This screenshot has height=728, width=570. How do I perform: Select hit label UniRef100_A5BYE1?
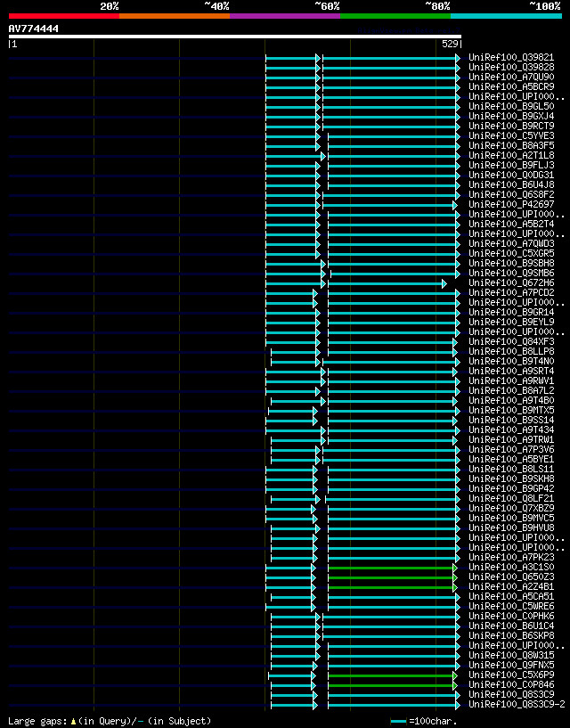(x=511, y=459)
